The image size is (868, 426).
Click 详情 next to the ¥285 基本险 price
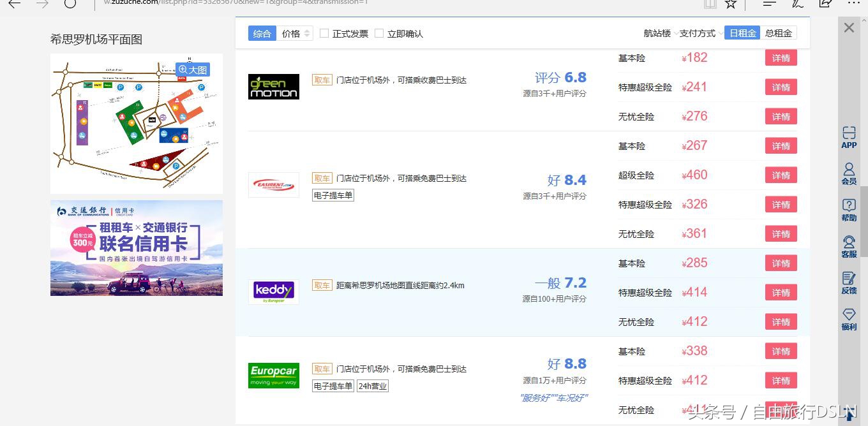point(781,263)
